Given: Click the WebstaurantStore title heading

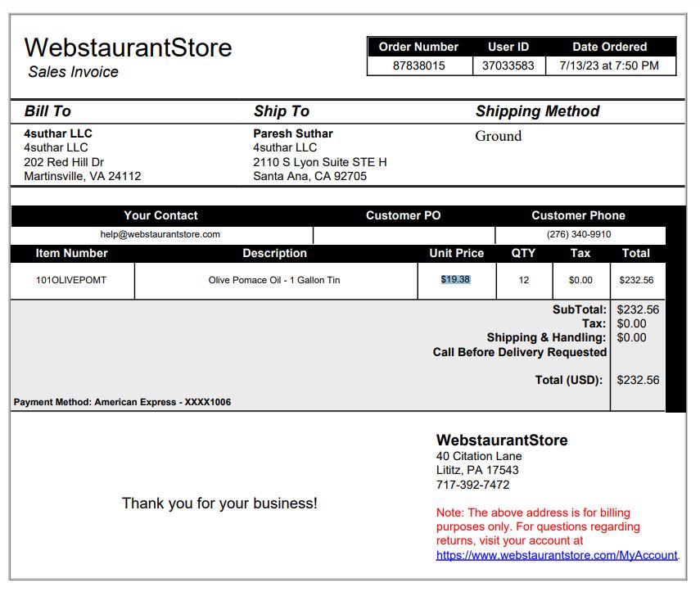Looking at the screenshot, I should 128,47.
